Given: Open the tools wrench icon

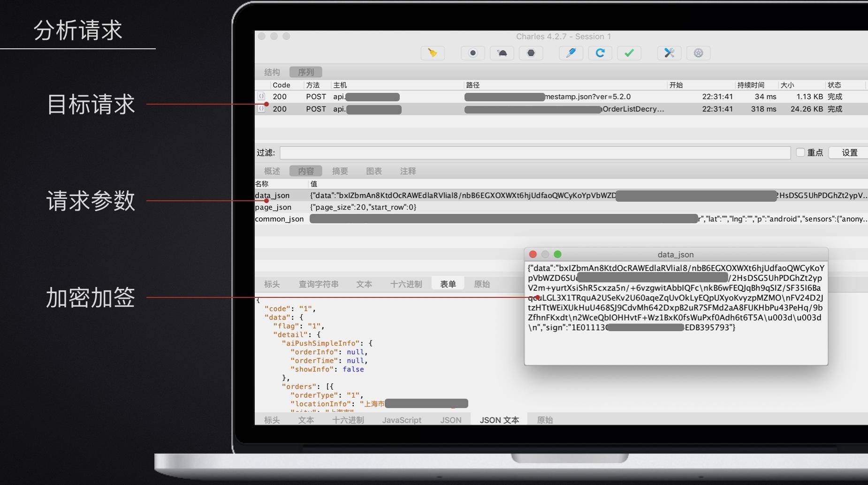Looking at the screenshot, I should (669, 53).
